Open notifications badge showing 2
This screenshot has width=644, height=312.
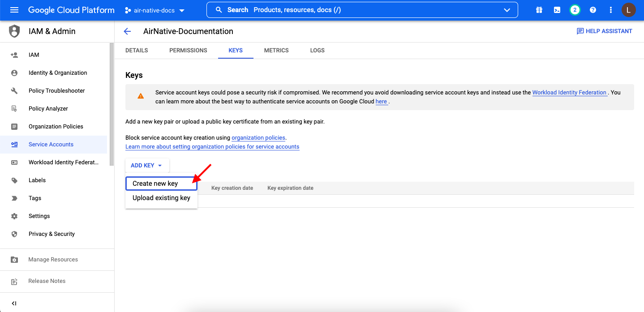tap(575, 10)
